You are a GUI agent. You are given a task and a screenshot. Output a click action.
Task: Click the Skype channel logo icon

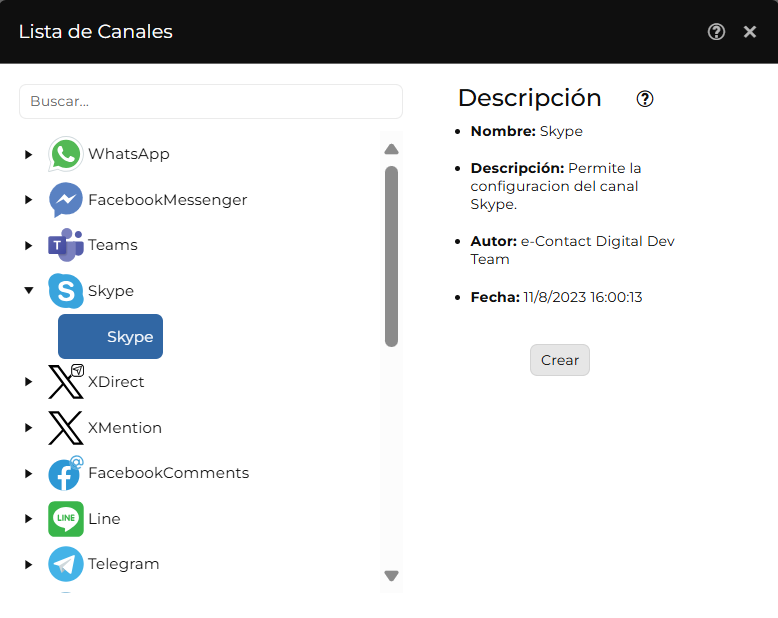pyautogui.click(x=65, y=291)
